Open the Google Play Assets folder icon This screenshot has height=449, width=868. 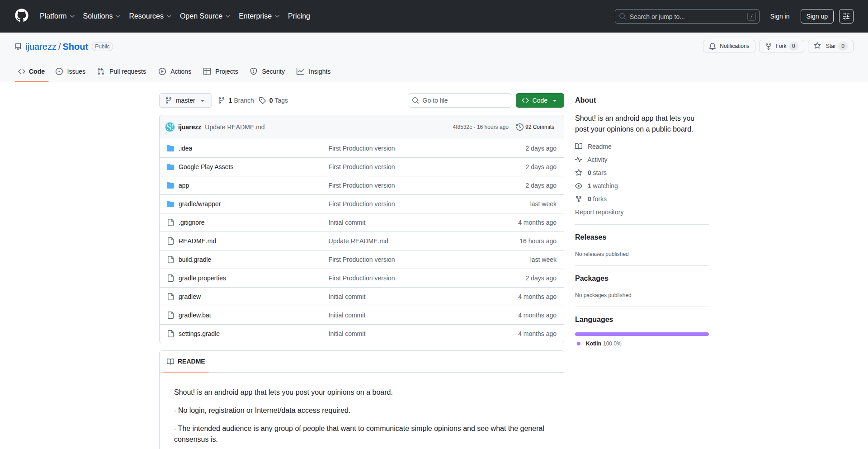click(170, 167)
